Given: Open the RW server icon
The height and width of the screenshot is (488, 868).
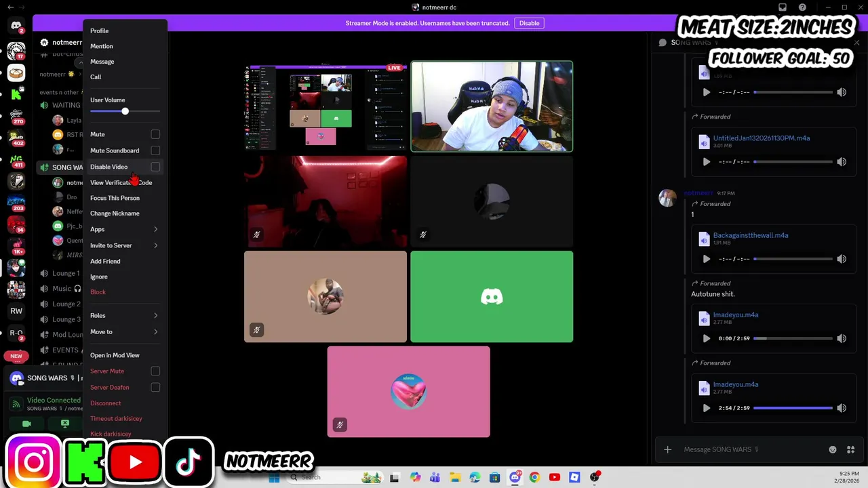Looking at the screenshot, I should 16,311.
